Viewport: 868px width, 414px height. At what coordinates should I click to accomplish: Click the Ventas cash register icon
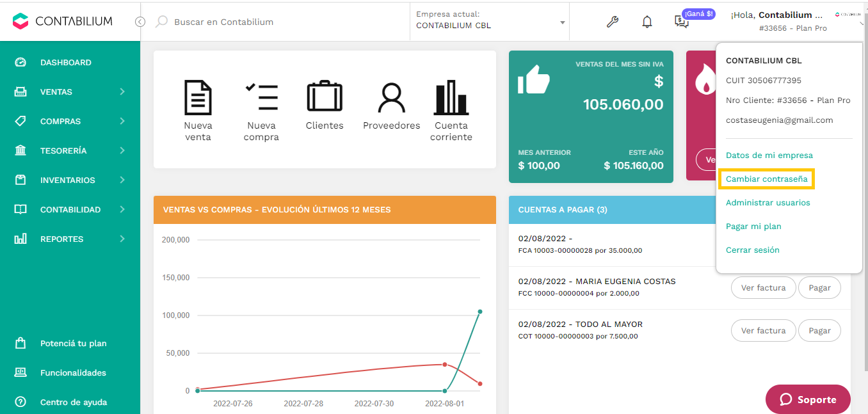(x=20, y=92)
